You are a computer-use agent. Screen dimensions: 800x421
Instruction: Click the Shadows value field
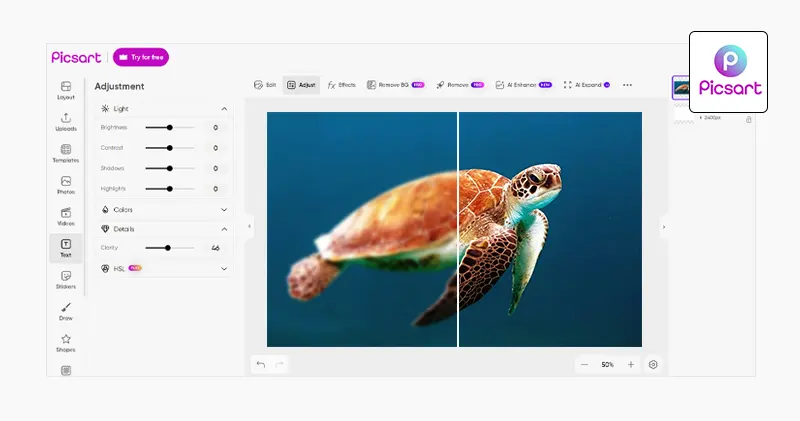point(215,168)
